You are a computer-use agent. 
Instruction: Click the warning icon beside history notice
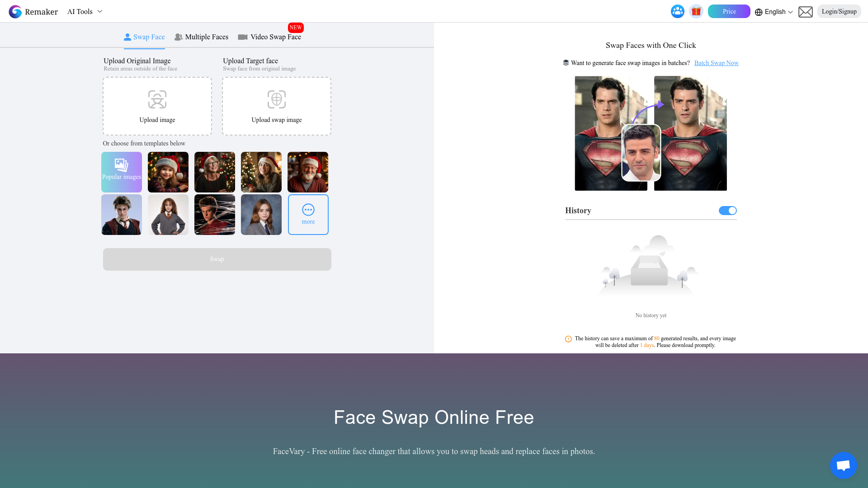click(x=568, y=338)
